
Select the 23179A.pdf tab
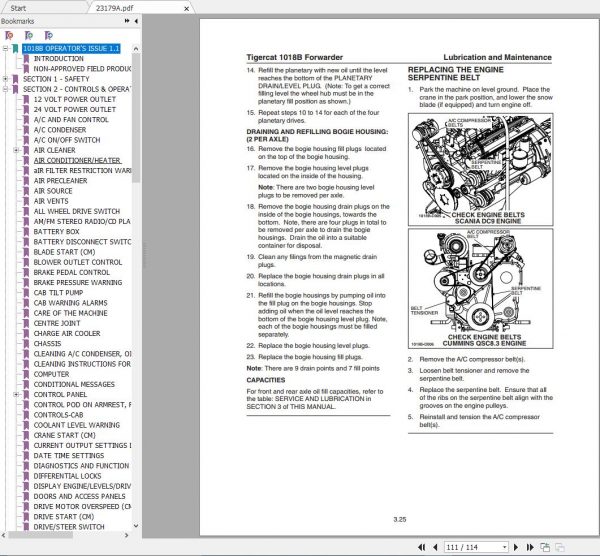point(115,8)
